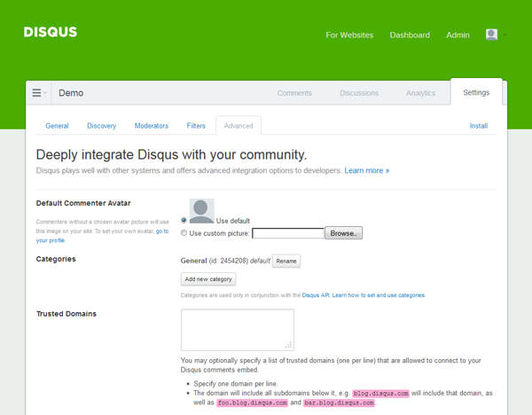Click inside Trusted Domains text area
This screenshot has width=532, height=415.
(x=237, y=329)
